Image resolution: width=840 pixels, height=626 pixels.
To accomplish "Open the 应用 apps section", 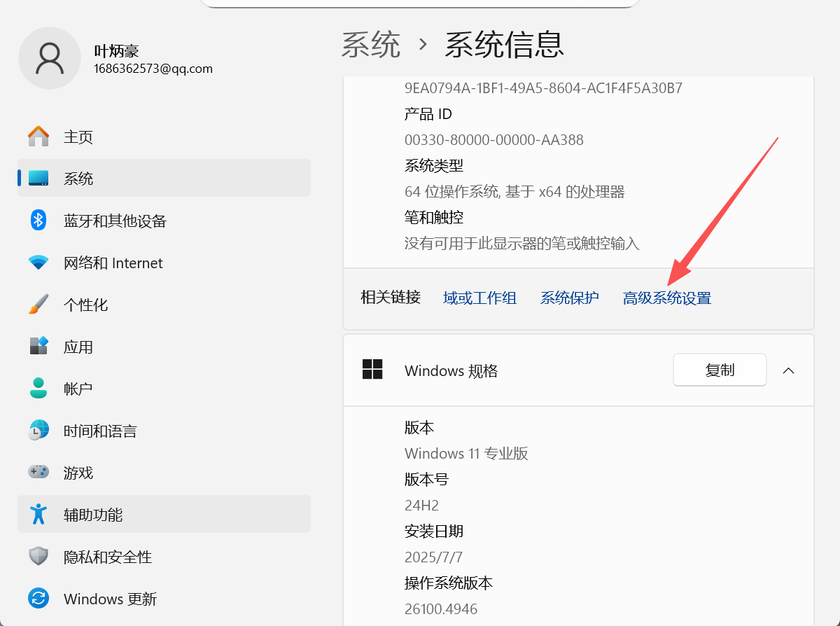I will coord(78,347).
